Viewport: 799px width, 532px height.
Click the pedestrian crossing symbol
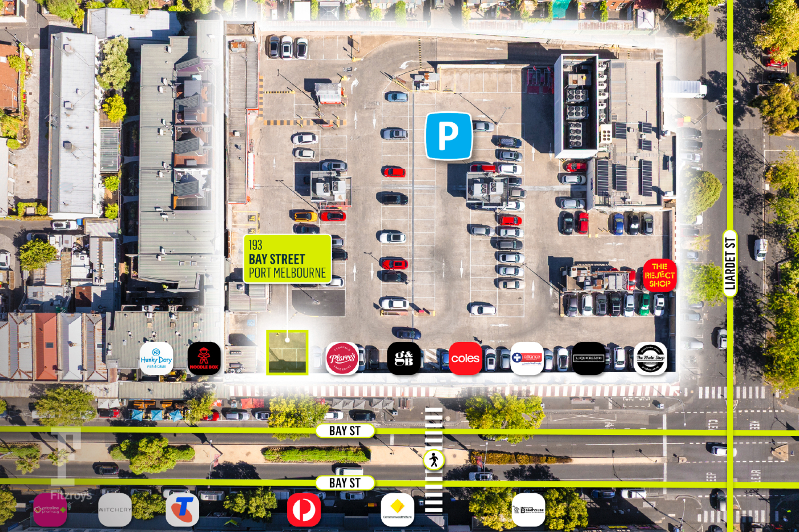point(434,460)
